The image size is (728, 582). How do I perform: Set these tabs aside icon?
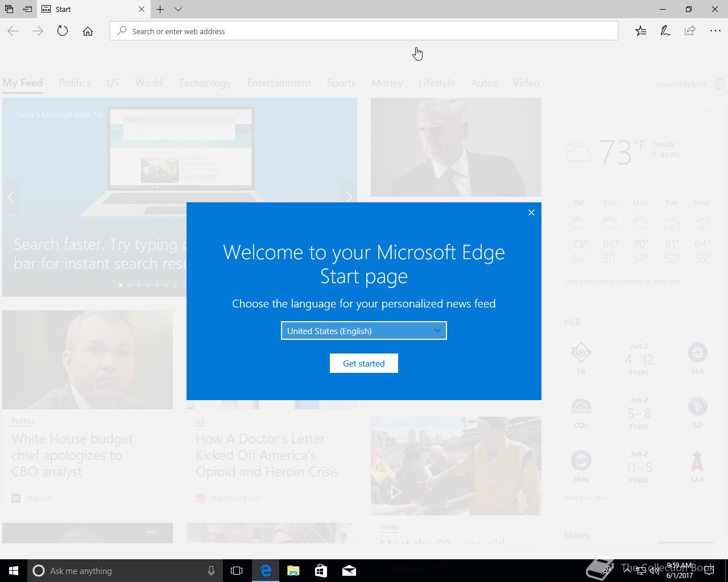click(27, 9)
